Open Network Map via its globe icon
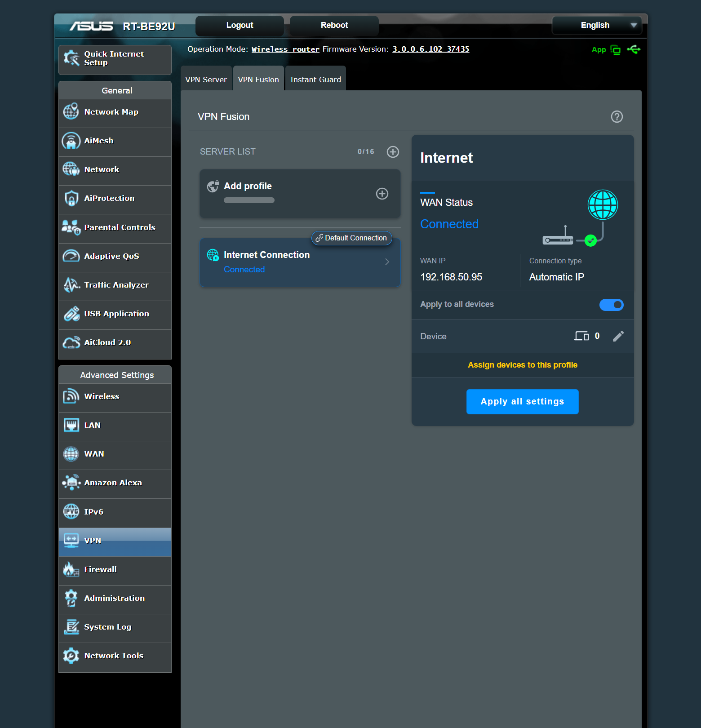 click(71, 111)
